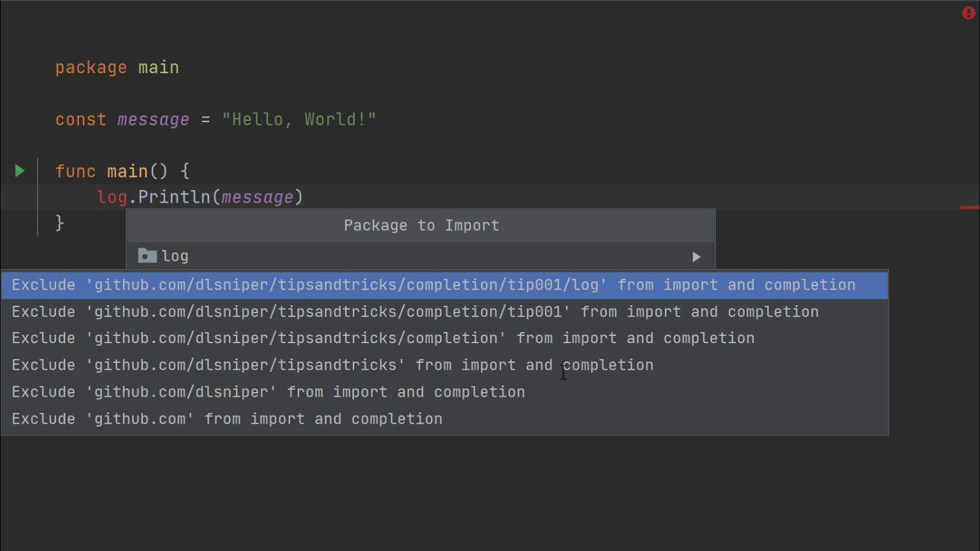This screenshot has height=551, width=980.
Task: Open the red error indicator icon
Action: pos(968,13)
